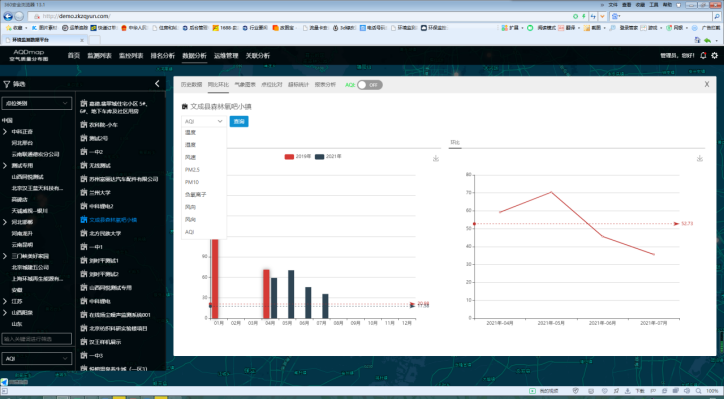
Task: Open the 点位类别 dropdown
Action: (36, 103)
